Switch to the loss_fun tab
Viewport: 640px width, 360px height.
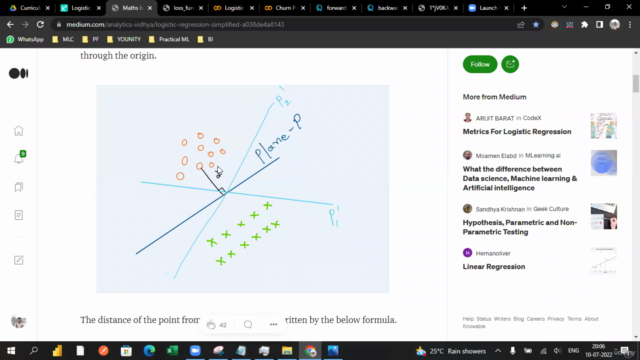point(183,8)
